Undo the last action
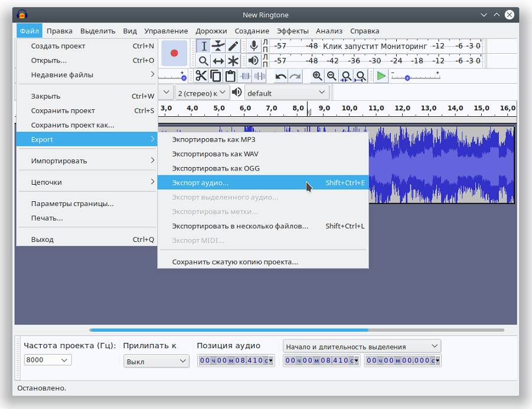The width and height of the screenshot is (532, 409). pyautogui.click(x=281, y=76)
